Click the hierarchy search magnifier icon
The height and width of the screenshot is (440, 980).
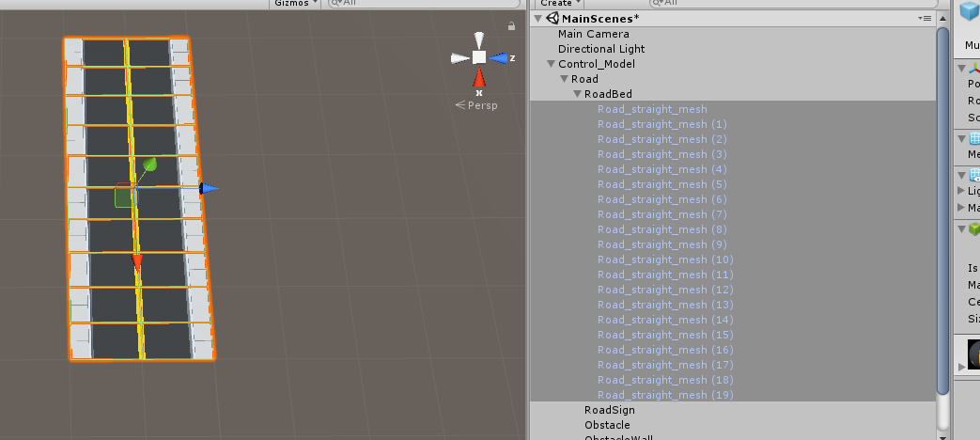click(x=656, y=3)
